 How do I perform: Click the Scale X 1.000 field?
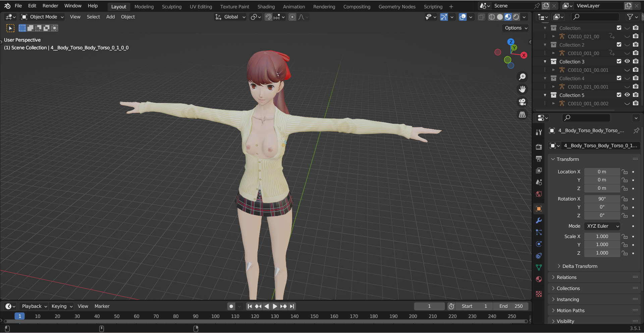(x=602, y=236)
